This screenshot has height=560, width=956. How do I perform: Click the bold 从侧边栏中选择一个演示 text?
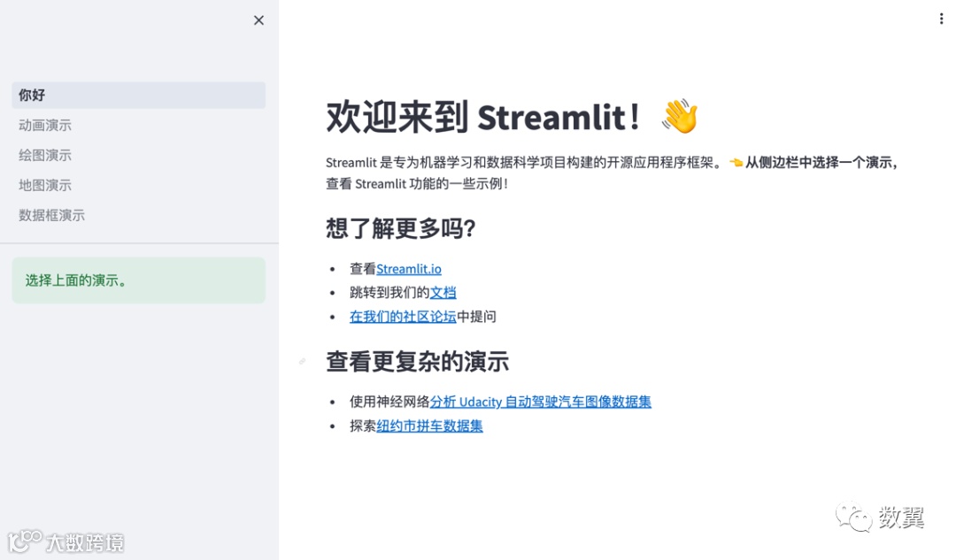pyautogui.click(x=821, y=163)
